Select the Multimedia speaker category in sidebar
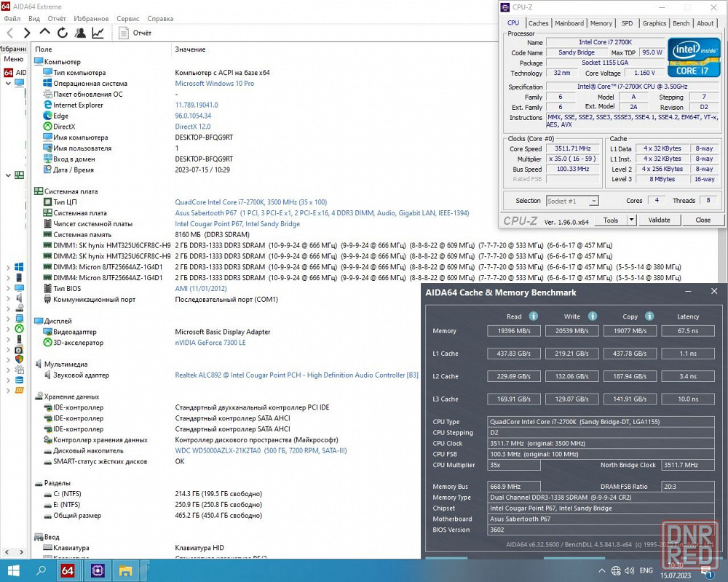Screen dimensions: 728x582 [19, 298]
